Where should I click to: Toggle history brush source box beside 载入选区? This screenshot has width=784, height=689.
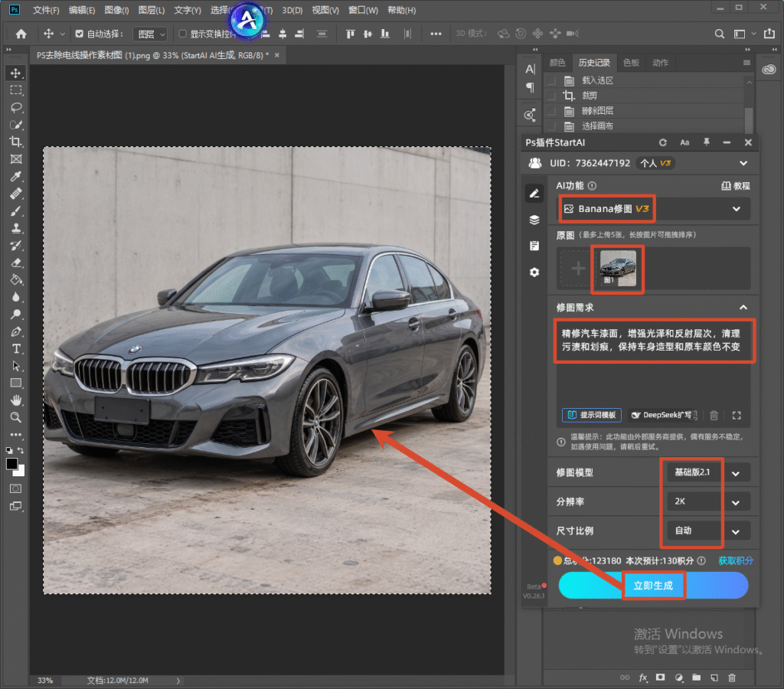(x=551, y=80)
